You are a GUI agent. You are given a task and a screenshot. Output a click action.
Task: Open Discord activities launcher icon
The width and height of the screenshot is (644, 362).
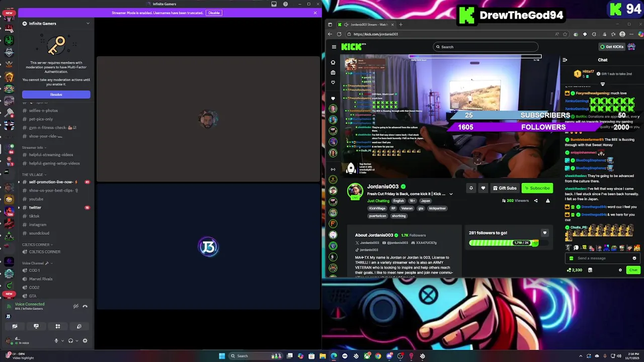[x=58, y=326]
